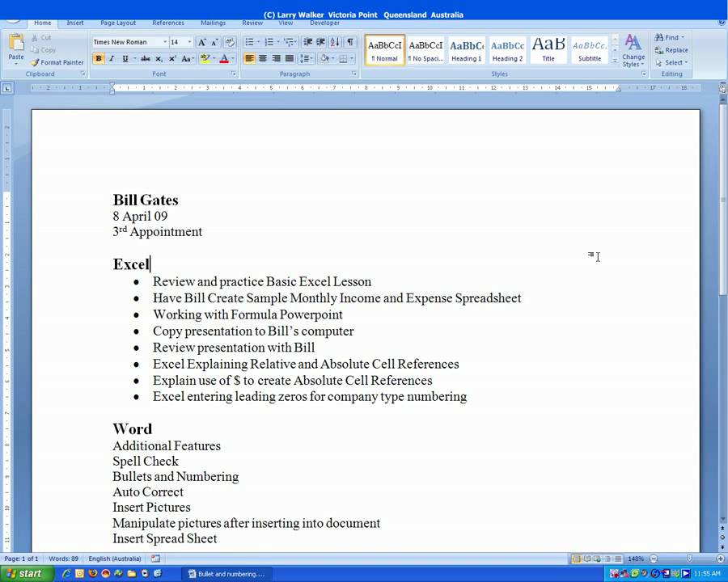This screenshot has height=582, width=728.
Task: Click the zoom slider handle
Action: click(689, 559)
